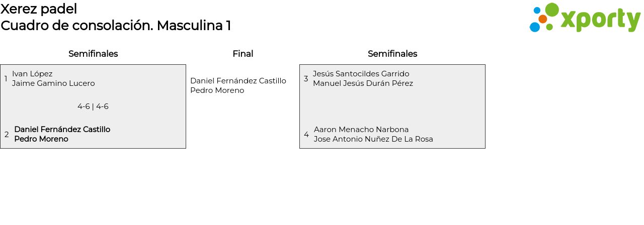Open the 4-6 | 4-6 match score
The image size is (644, 225).
[93, 106]
